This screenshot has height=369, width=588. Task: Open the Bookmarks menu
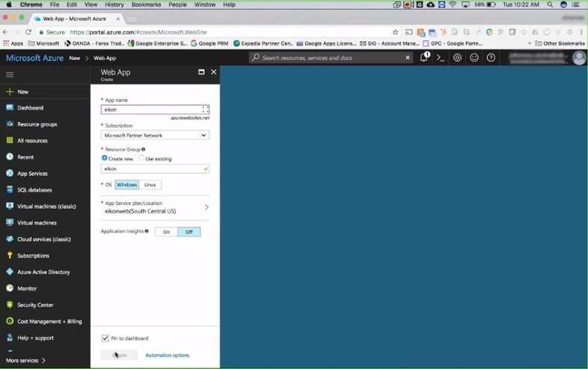tap(146, 4)
